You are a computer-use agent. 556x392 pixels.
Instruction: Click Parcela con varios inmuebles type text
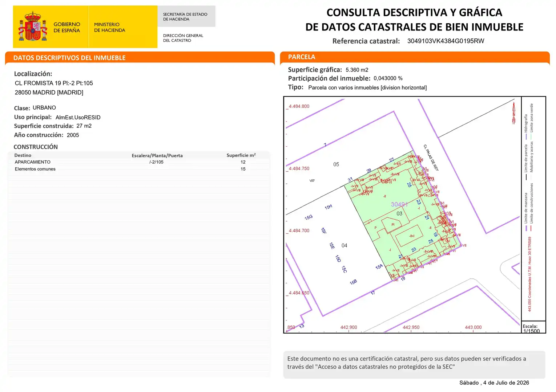click(x=367, y=88)
